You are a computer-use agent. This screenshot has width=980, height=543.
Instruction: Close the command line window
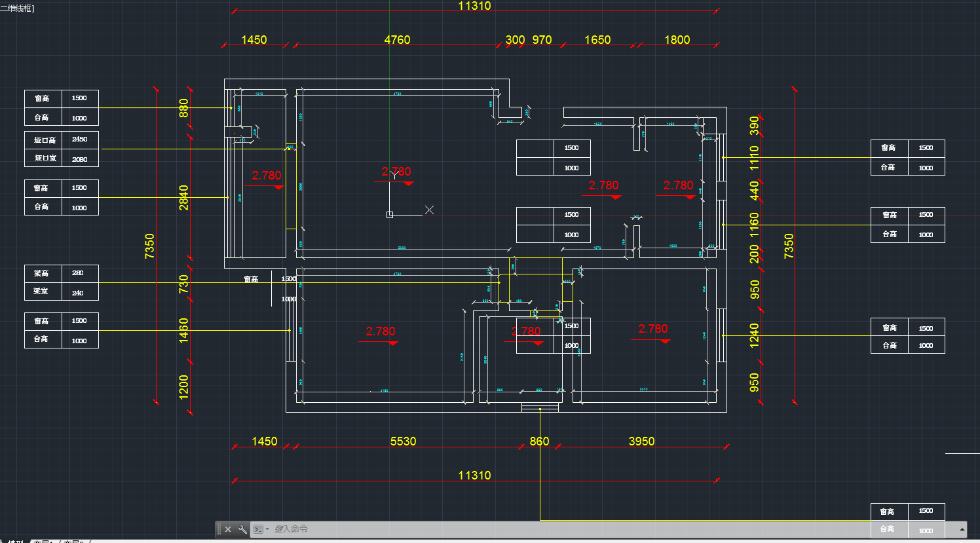click(x=228, y=529)
